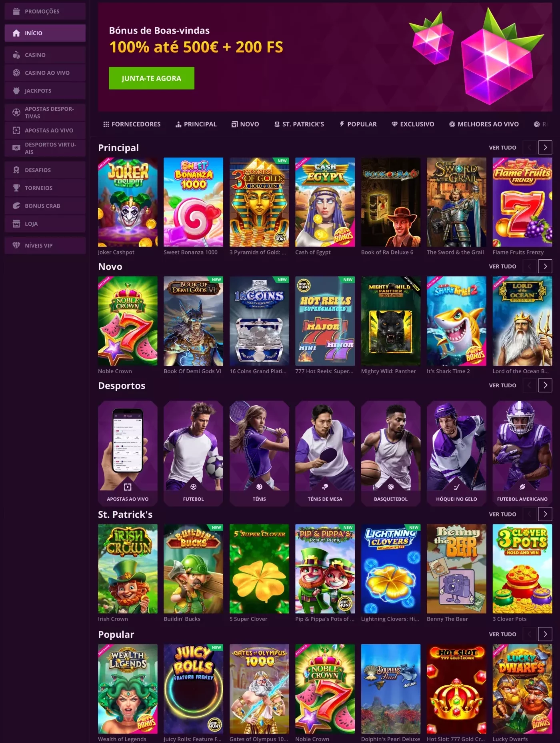Show next St. Patrick's games with arrow
This screenshot has height=743, width=560.
545,514
